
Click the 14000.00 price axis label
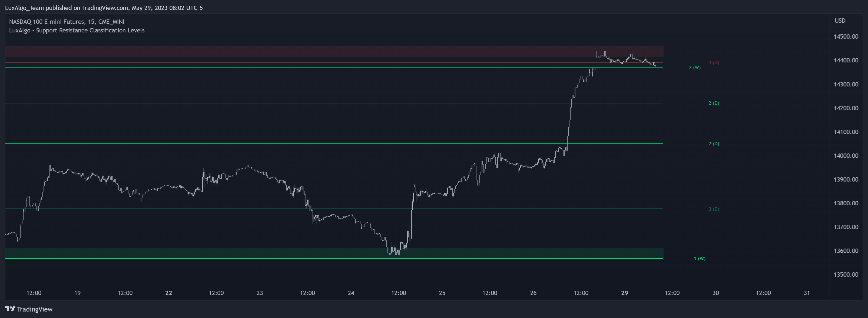coord(846,155)
